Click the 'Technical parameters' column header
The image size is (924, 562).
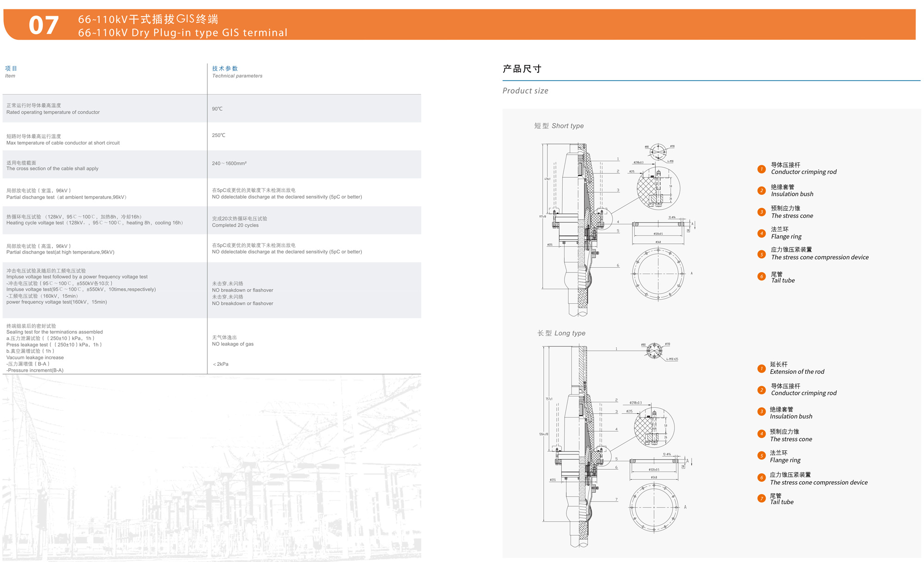coord(237,76)
